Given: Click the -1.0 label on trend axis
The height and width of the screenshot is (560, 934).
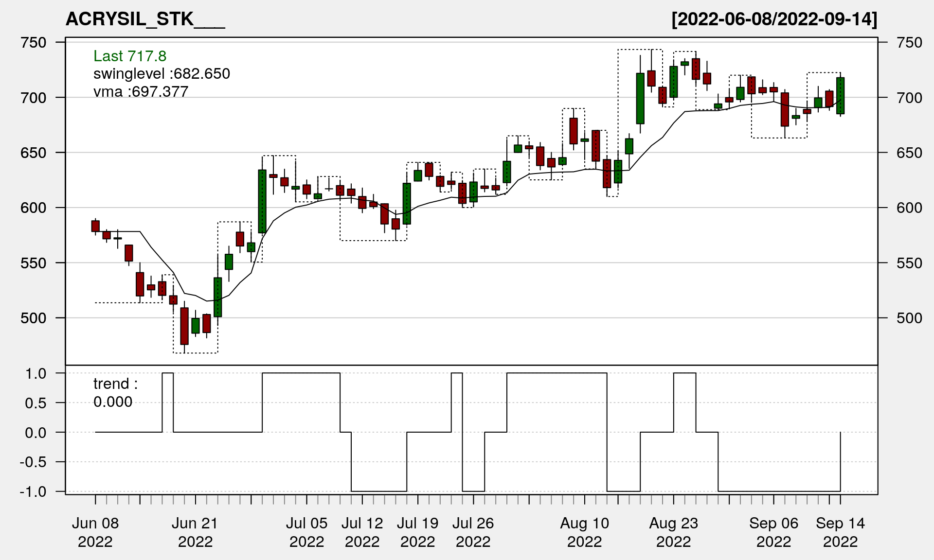Looking at the screenshot, I should (33, 491).
